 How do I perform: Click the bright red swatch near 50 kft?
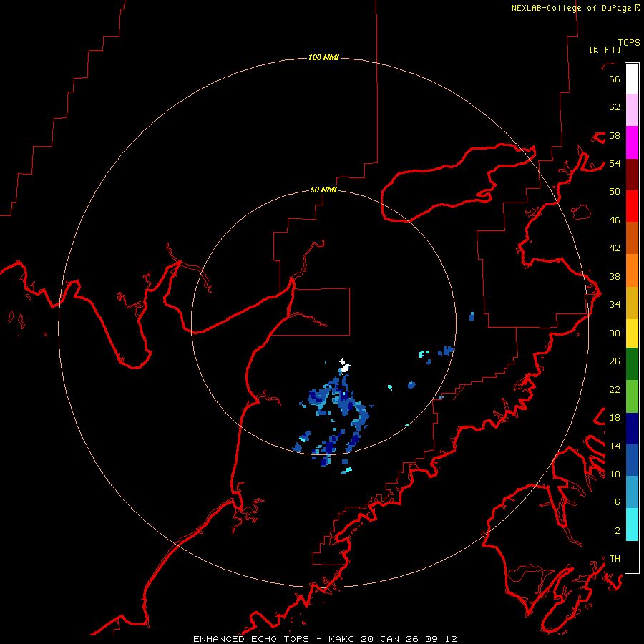point(632,206)
